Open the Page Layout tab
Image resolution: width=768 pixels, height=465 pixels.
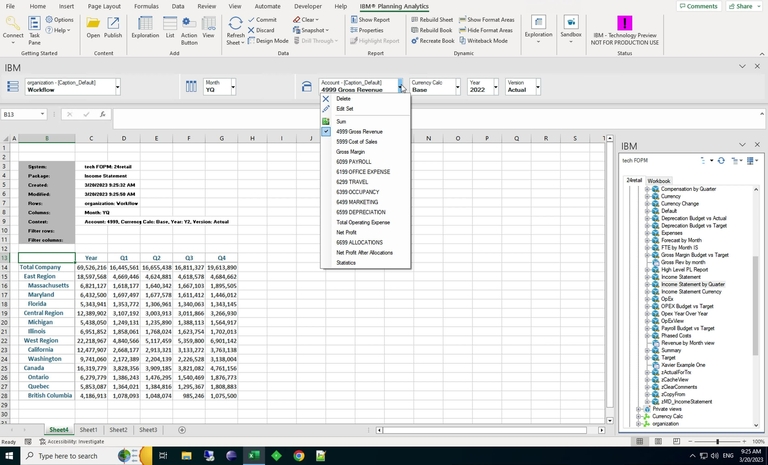[104, 6]
